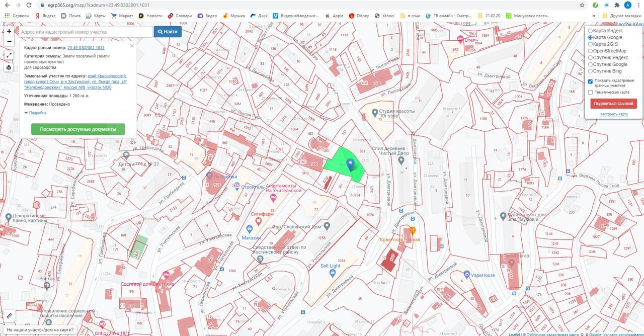Open the Другие закладки bookmarks folder
This screenshot has height=336, width=644.
622,16
